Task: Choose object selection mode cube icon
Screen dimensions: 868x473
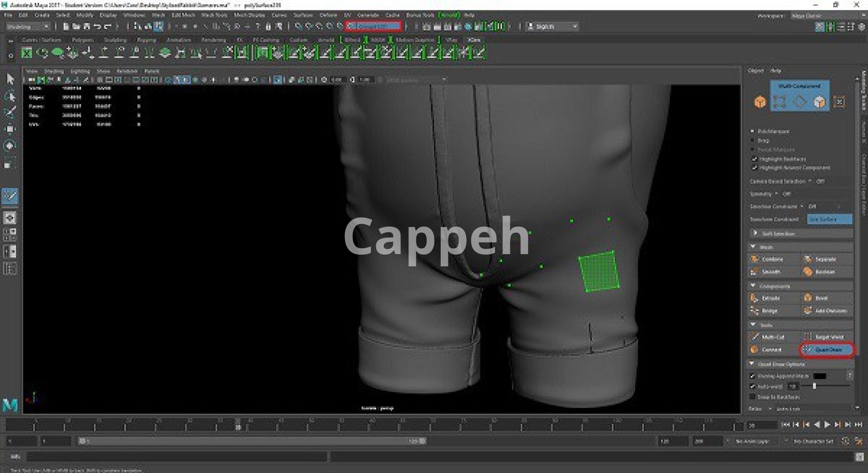Action: (760, 102)
